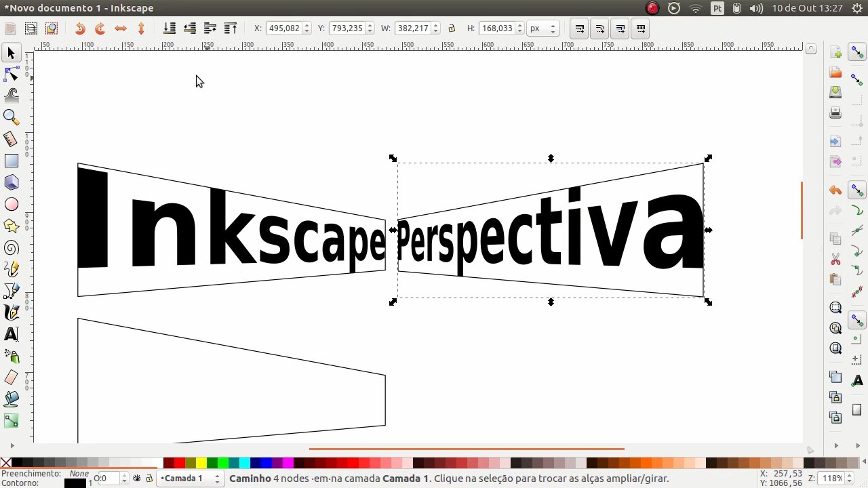Toggle layer visibility eye icon
868x488 pixels.
(137, 479)
